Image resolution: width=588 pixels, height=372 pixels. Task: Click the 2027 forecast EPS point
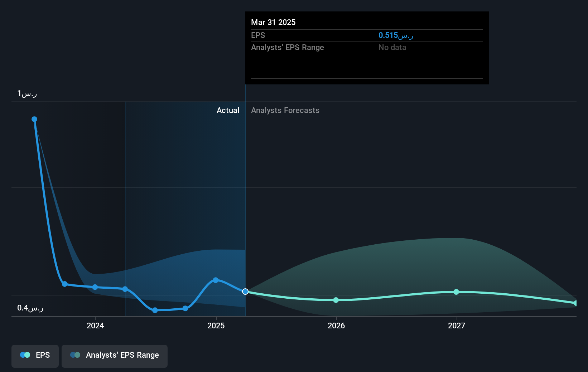[x=456, y=292]
